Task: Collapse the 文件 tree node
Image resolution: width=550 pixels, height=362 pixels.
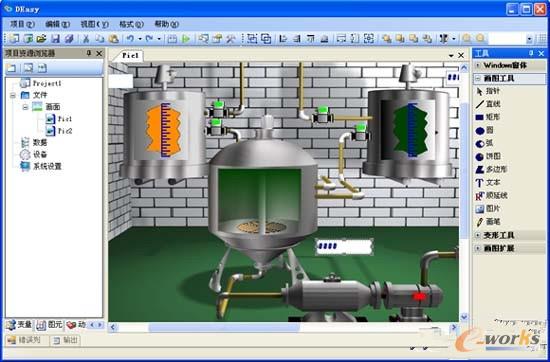Action: point(13,95)
